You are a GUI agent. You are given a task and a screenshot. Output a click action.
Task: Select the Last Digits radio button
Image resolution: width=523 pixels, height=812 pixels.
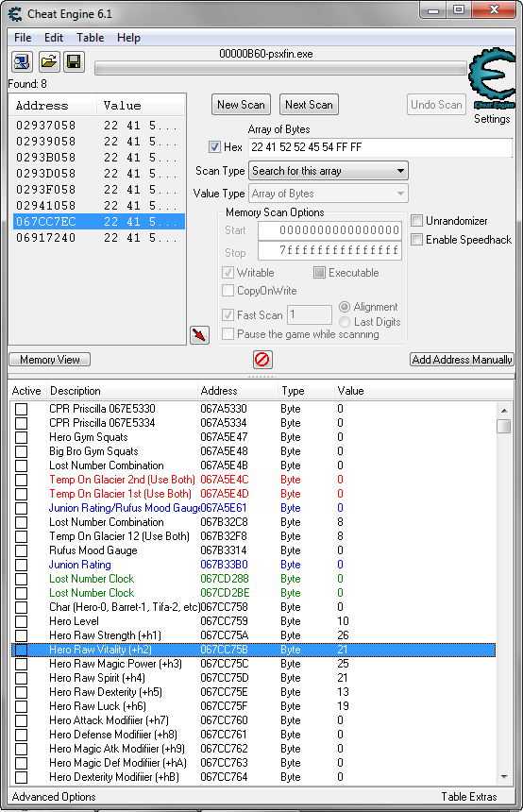click(345, 322)
